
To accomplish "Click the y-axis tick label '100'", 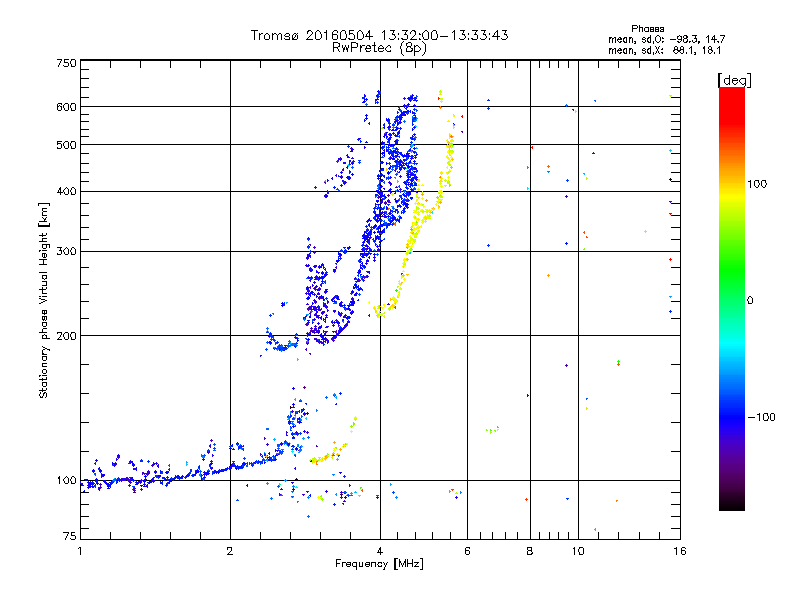I will coord(66,480).
